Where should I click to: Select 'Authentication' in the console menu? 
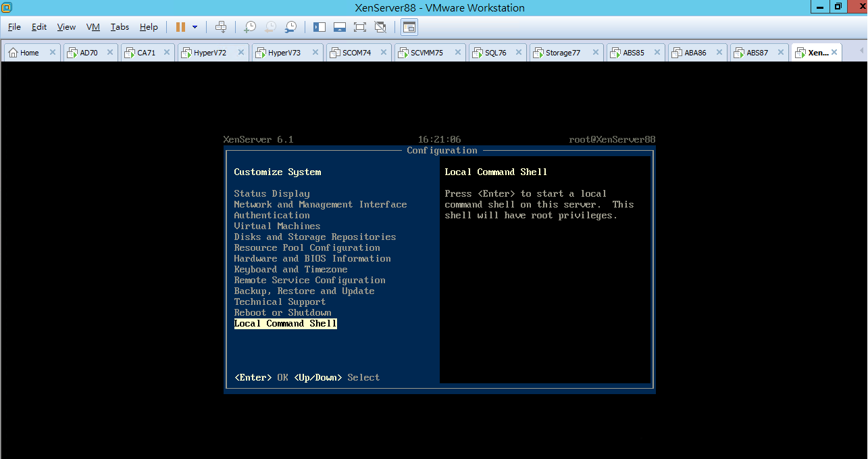pos(272,215)
